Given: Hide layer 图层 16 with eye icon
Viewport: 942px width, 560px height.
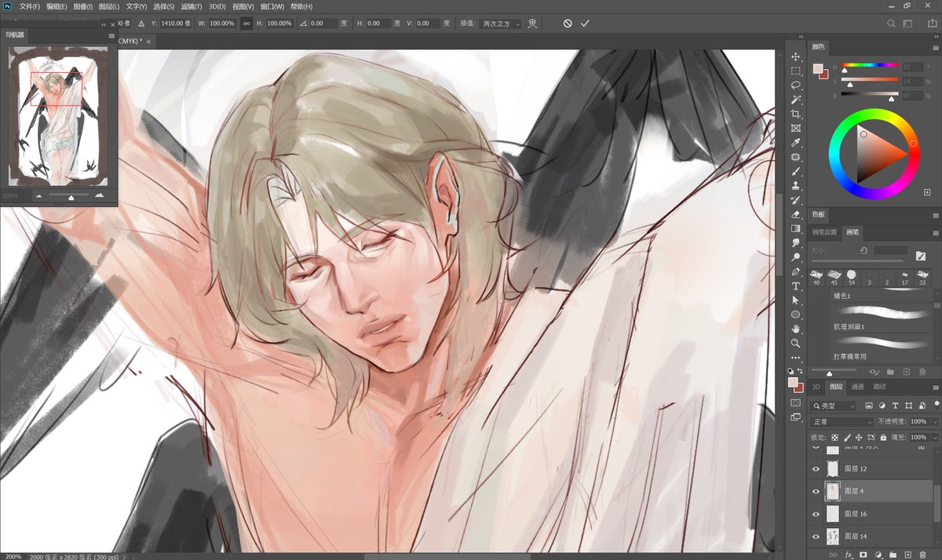Looking at the screenshot, I should 816,514.
